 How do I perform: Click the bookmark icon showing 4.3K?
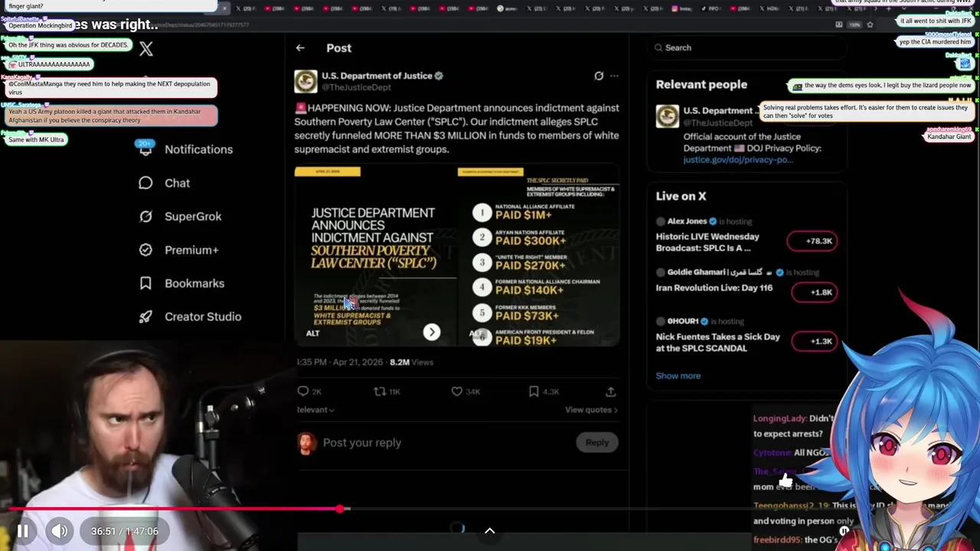pos(534,391)
